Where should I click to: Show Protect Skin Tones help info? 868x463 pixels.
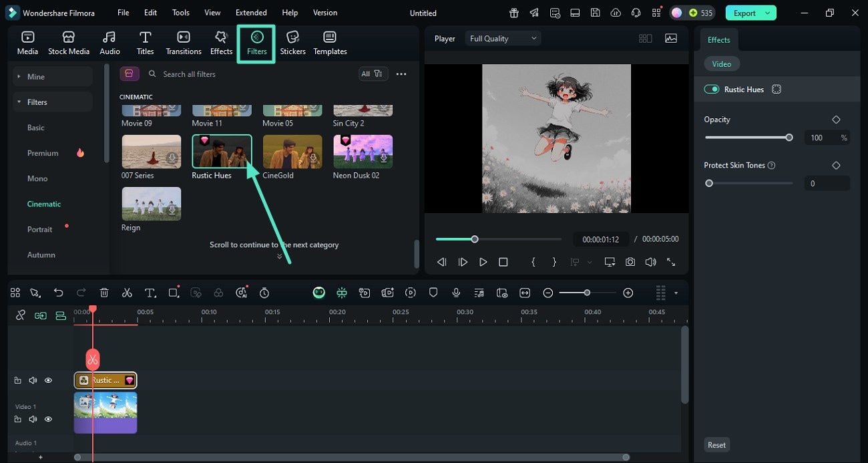(772, 166)
